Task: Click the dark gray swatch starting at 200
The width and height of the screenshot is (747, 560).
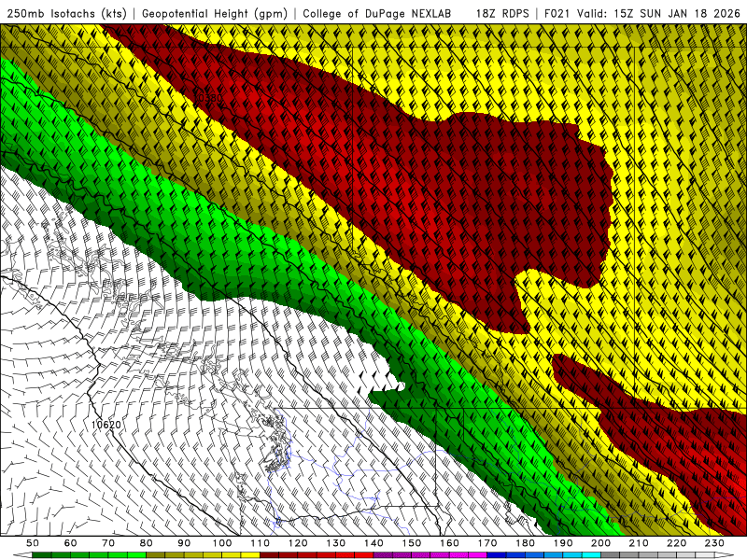Action: [612, 555]
